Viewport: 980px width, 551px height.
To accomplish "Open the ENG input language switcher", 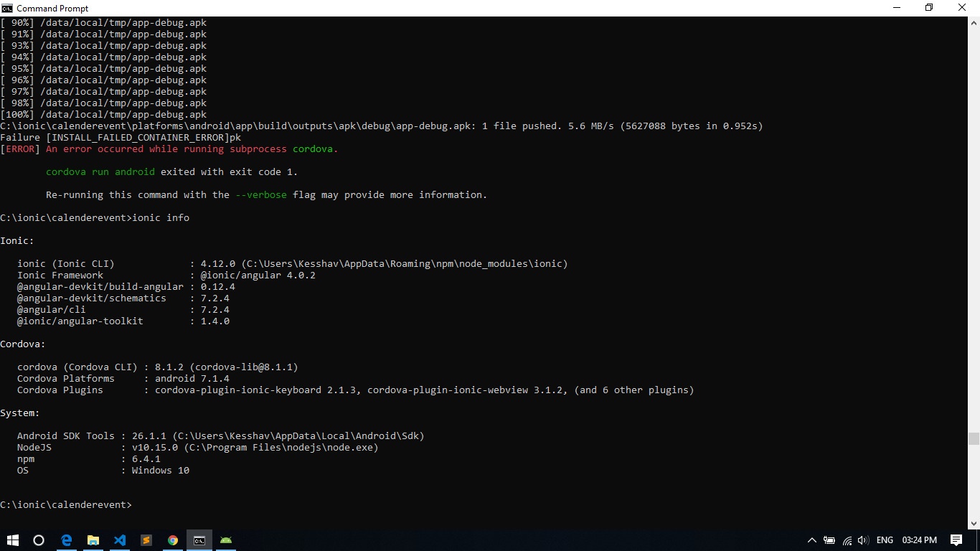I will 885,540.
